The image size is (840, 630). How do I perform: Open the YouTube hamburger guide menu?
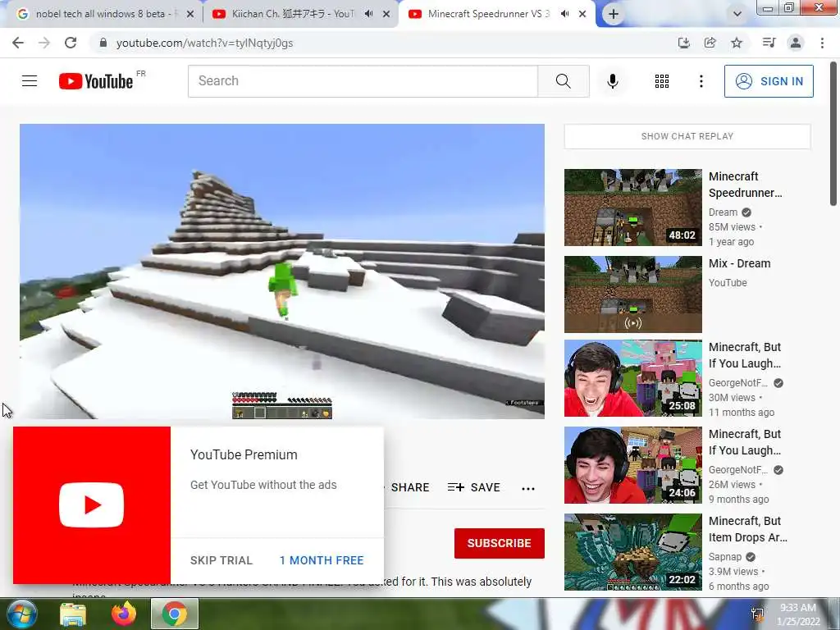point(30,81)
